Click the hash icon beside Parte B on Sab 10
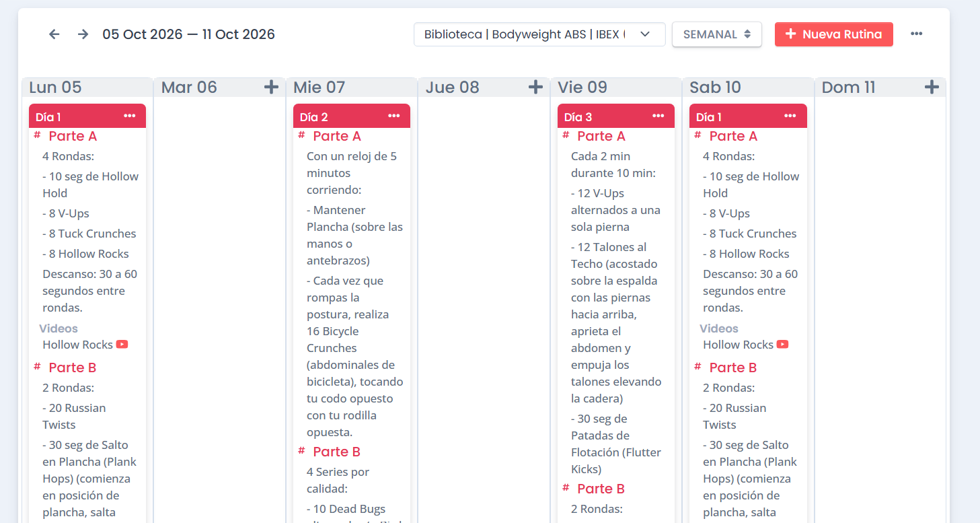This screenshot has width=980, height=523. coord(698,367)
